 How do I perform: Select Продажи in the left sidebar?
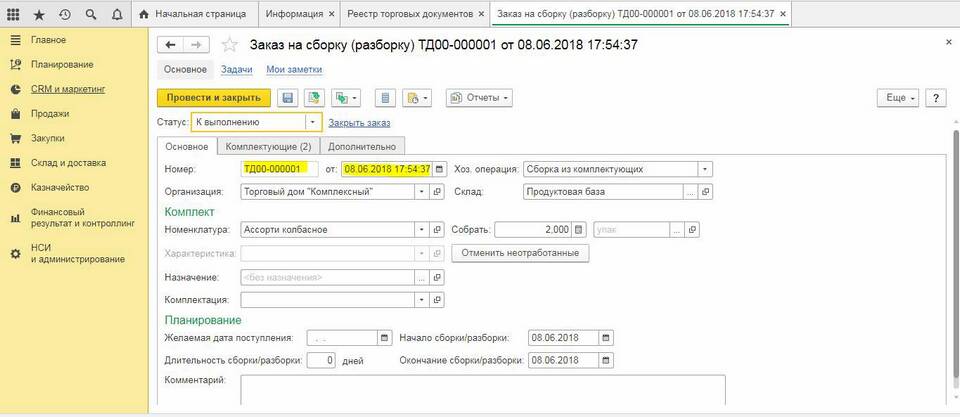[x=49, y=113]
